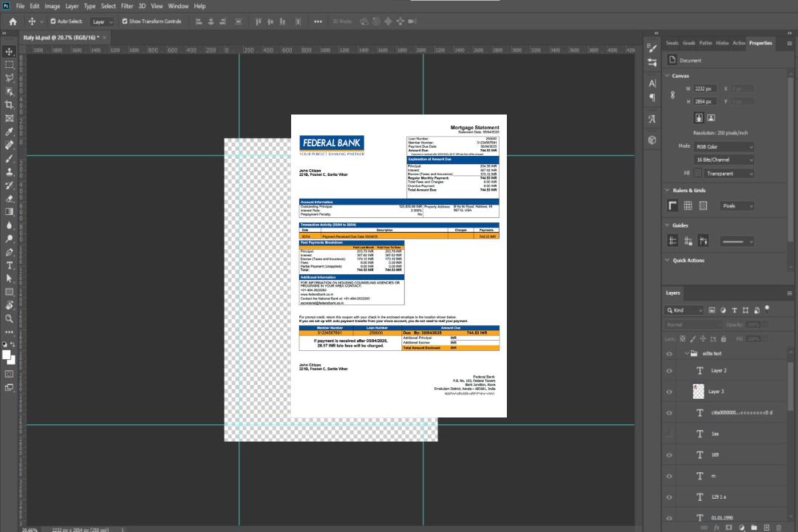
Task: Open the Filter menu
Action: tap(127, 6)
